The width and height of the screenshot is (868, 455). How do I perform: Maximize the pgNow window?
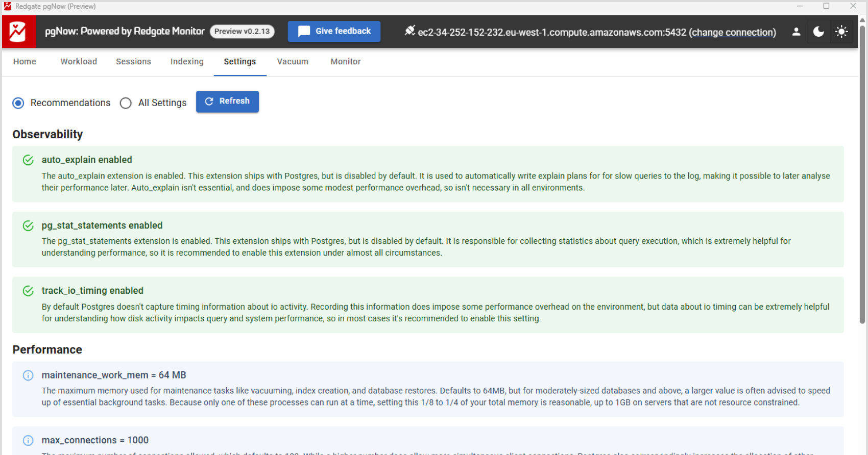826,6
